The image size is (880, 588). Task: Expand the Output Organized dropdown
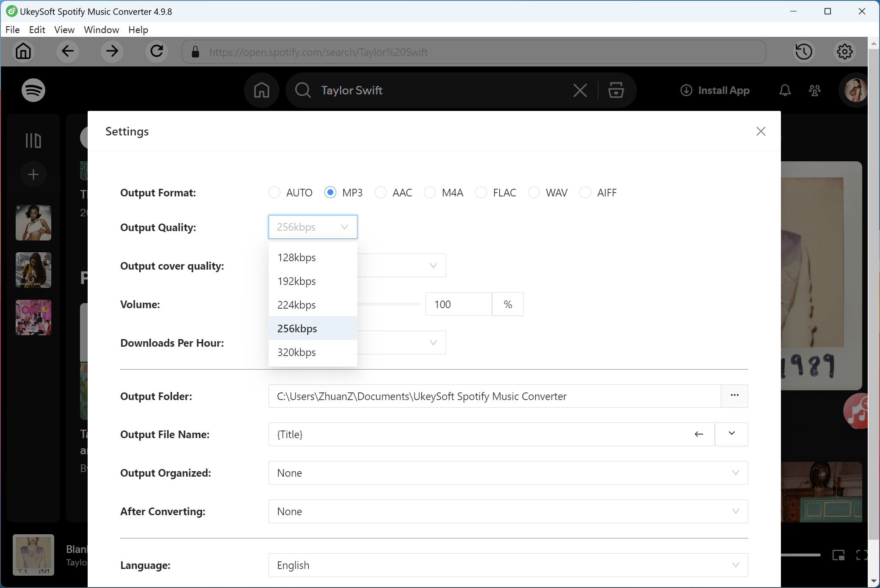508,473
